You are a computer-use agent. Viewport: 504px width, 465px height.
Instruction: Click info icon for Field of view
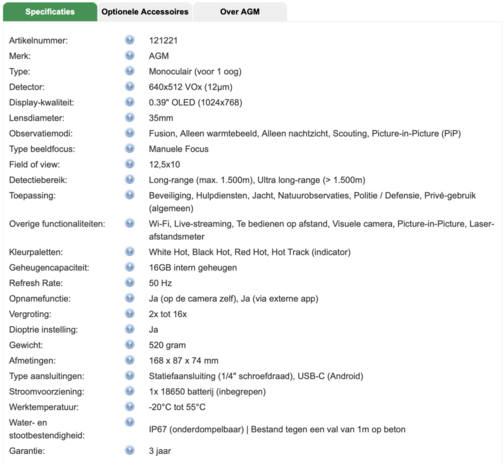[130, 164]
